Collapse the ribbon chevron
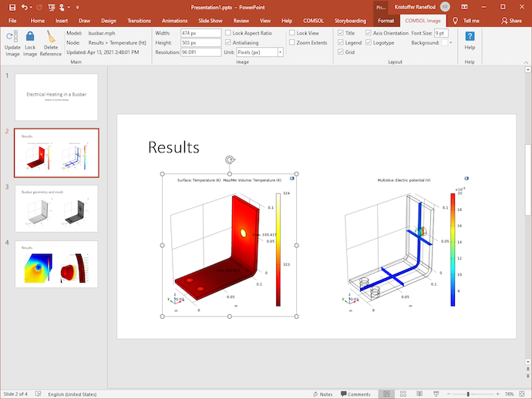 [526, 62]
